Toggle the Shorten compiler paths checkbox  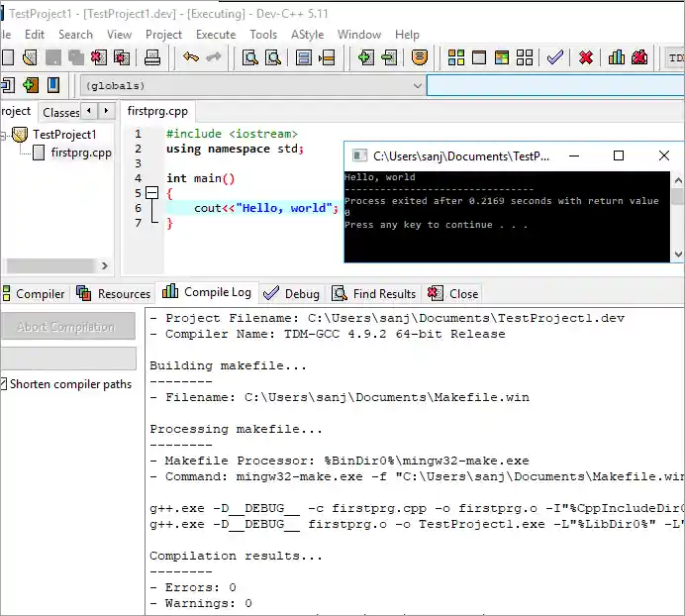pos(4,384)
